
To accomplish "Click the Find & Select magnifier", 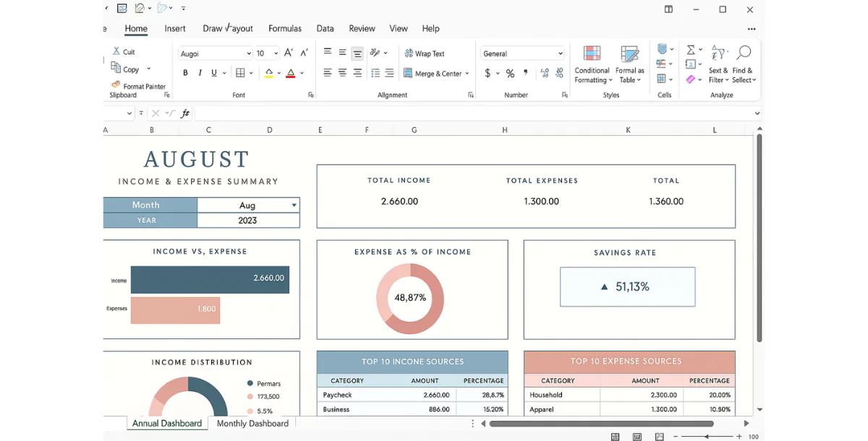I will coord(743,53).
